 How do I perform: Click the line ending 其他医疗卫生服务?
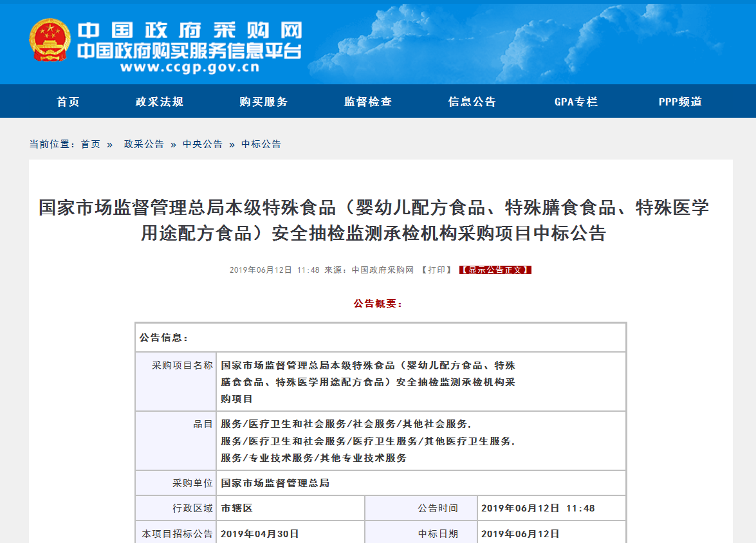coord(368,441)
